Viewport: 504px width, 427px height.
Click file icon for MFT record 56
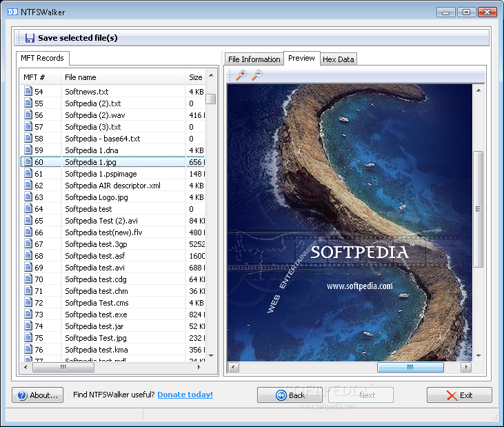click(28, 115)
